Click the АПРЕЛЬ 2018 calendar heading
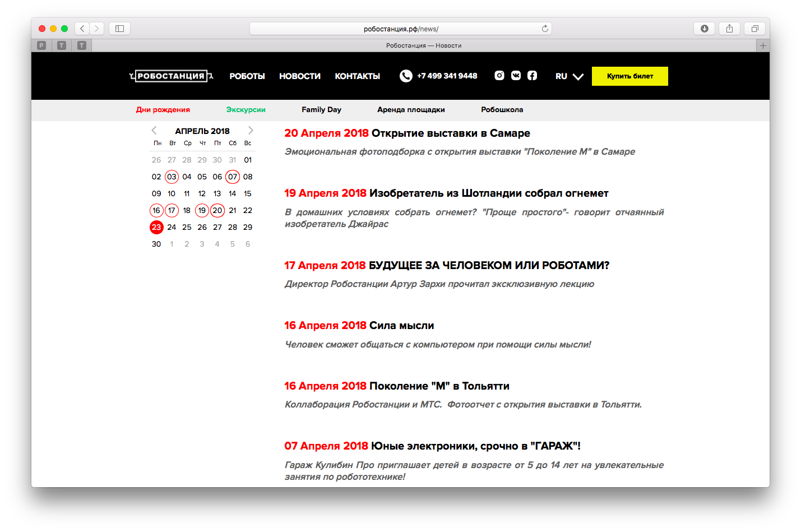Image resolution: width=801 pixels, height=532 pixels. point(202,131)
